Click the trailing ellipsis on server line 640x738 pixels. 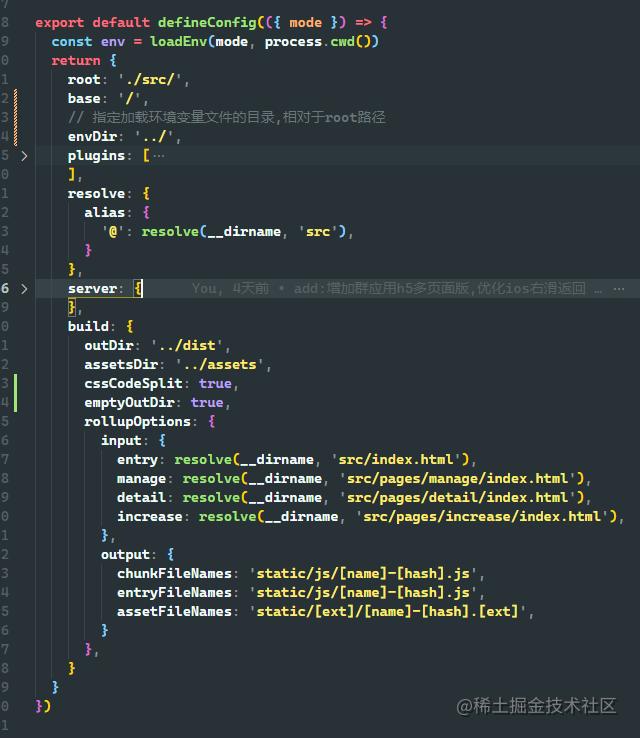[x=619, y=289]
